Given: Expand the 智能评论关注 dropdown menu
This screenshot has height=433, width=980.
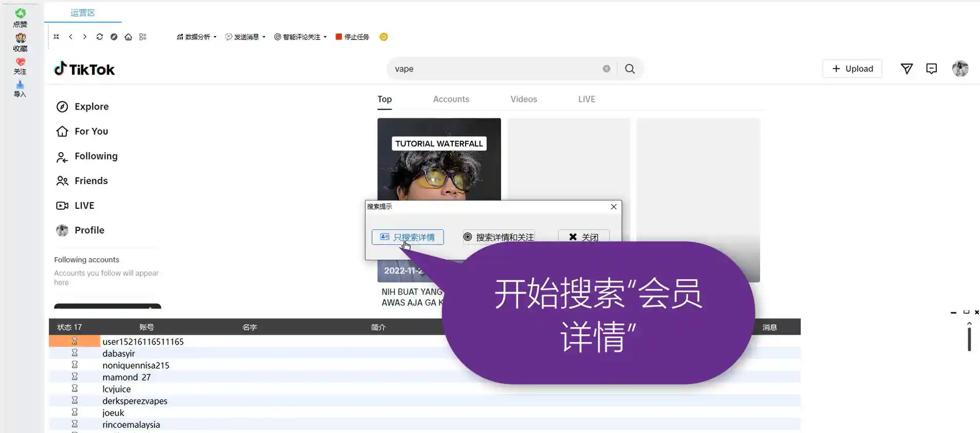Looking at the screenshot, I should (x=300, y=37).
